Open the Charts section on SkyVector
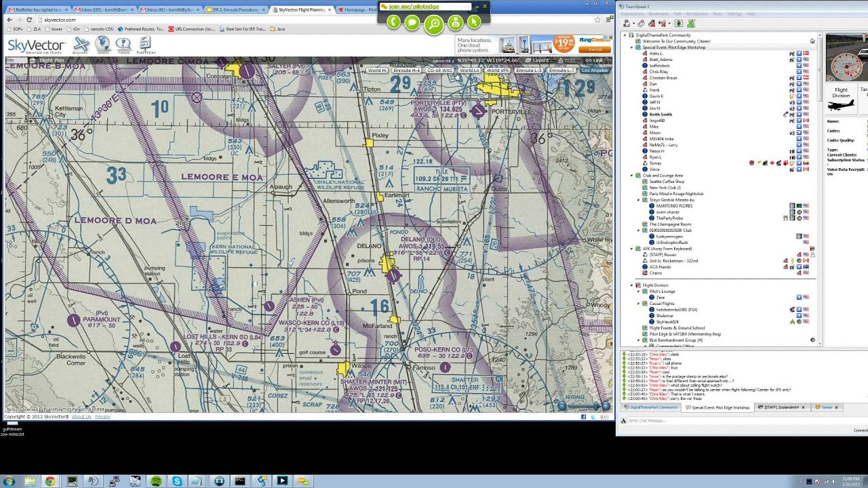The width and height of the screenshot is (868, 488). coord(102,46)
